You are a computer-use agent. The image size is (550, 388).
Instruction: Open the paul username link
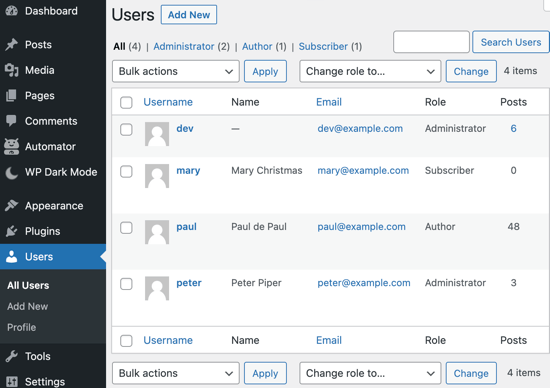pos(186,227)
